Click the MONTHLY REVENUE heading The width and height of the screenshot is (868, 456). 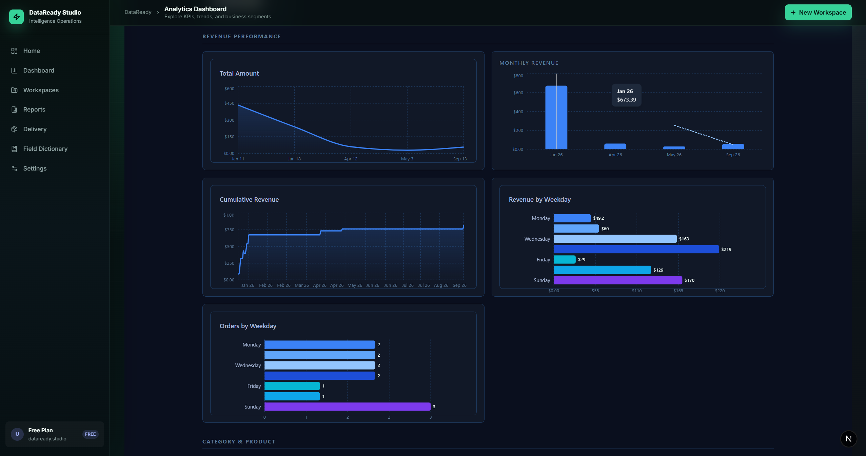(x=529, y=63)
